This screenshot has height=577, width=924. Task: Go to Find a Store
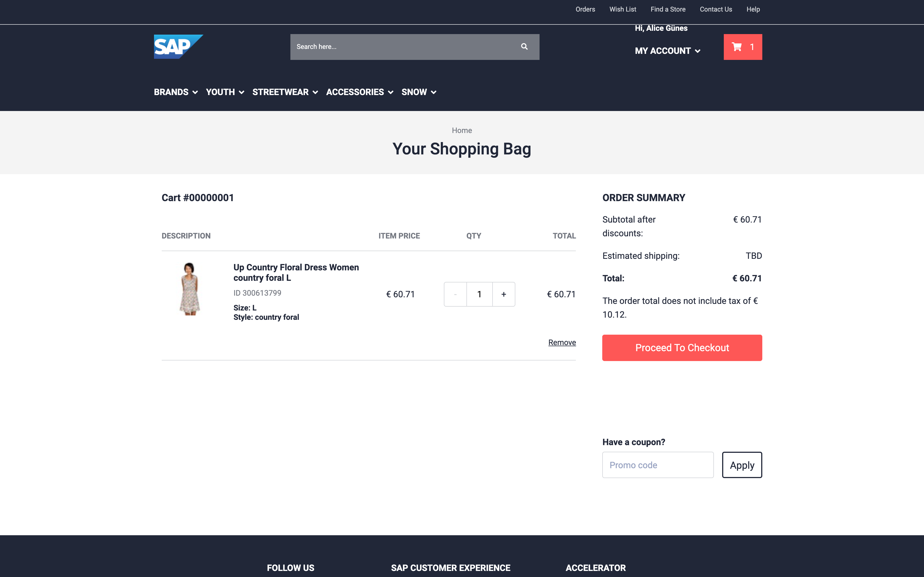click(x=668, y=9)
